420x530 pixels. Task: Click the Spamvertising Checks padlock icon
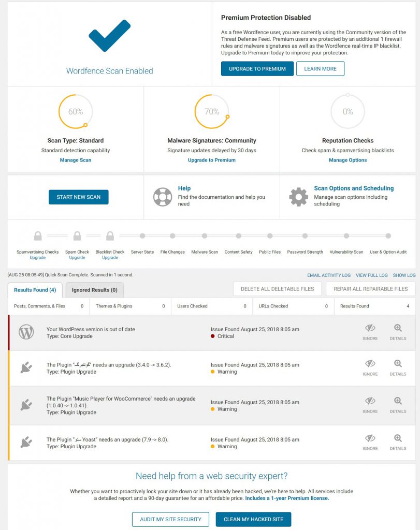[x=38, y=236]
